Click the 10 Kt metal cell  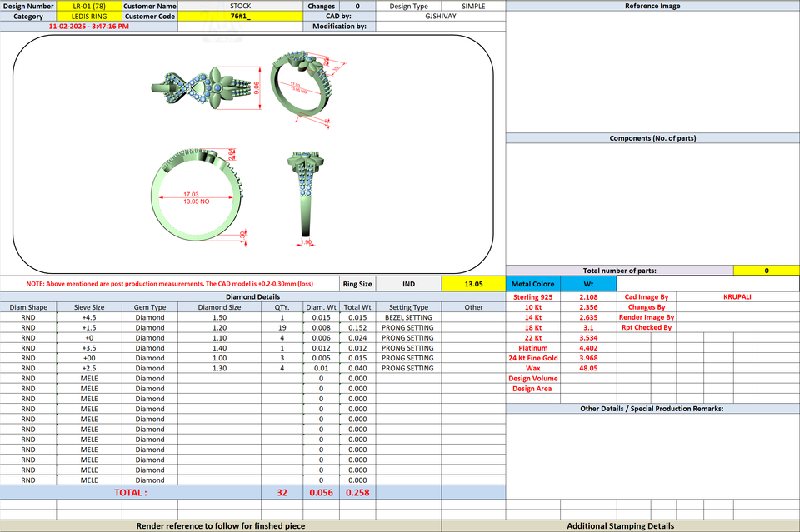coord(533,307)
